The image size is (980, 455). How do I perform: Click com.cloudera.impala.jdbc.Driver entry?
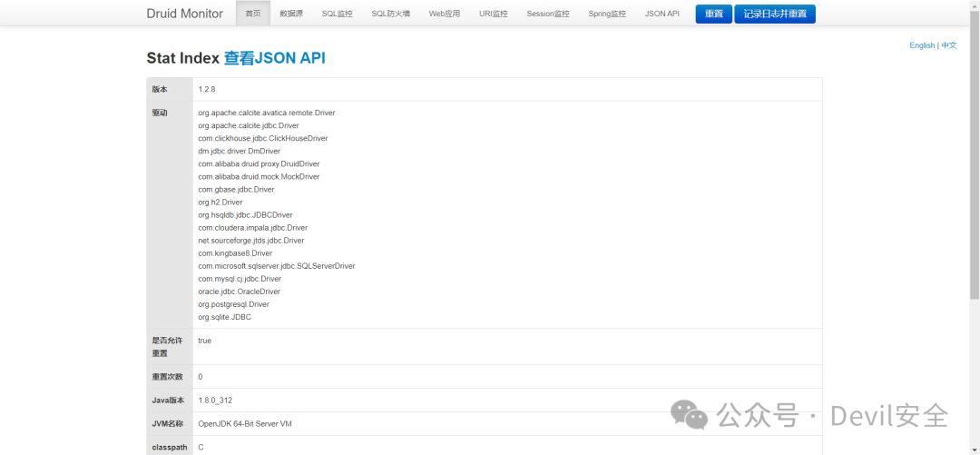(253, 228)
